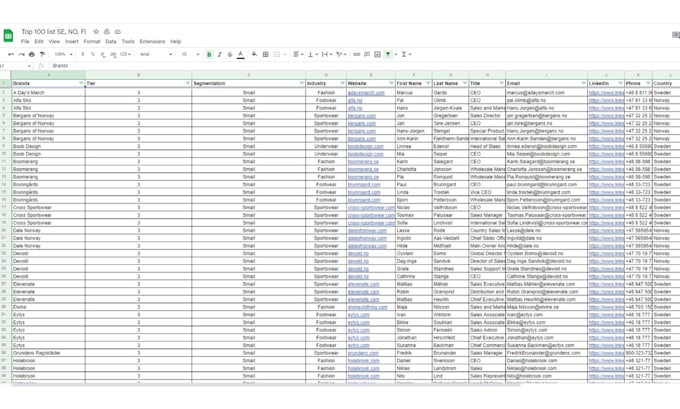Check the cloud save status icon
680x409 pixels.
pos(118,32)
